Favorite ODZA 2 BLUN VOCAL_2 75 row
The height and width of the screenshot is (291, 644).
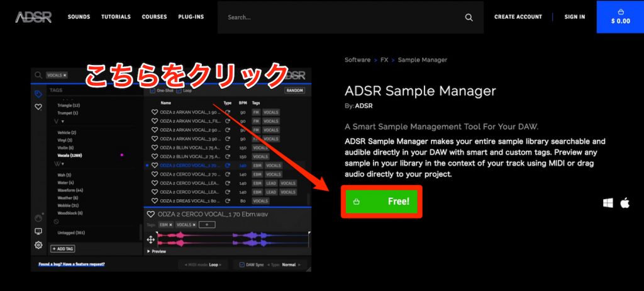coord(155,156)
